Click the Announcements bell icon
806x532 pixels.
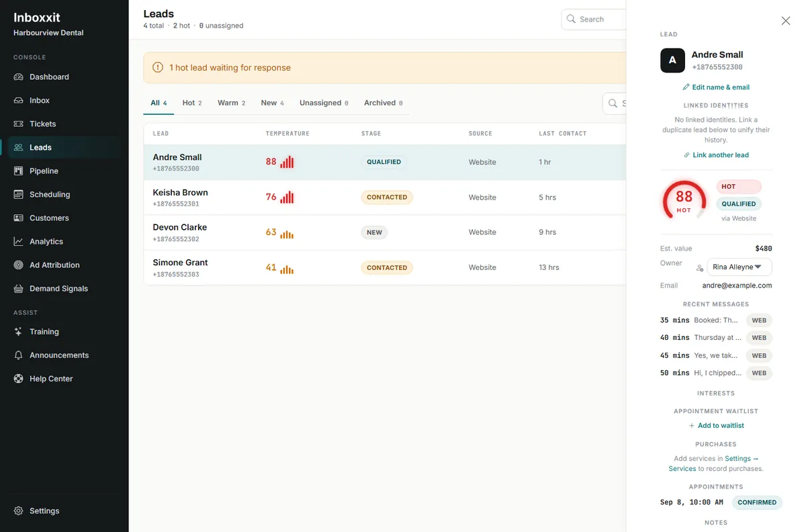click(19, 355)
